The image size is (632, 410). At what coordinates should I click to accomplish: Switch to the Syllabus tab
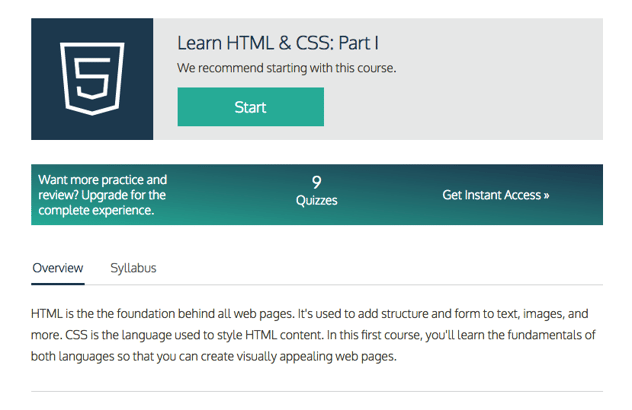pos(133,268)
